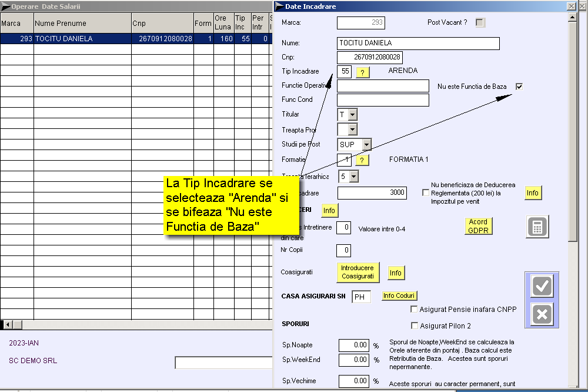Click Info button beside Deduceri
The width and height of the screenshot is (588, 392).
(329, 211)
